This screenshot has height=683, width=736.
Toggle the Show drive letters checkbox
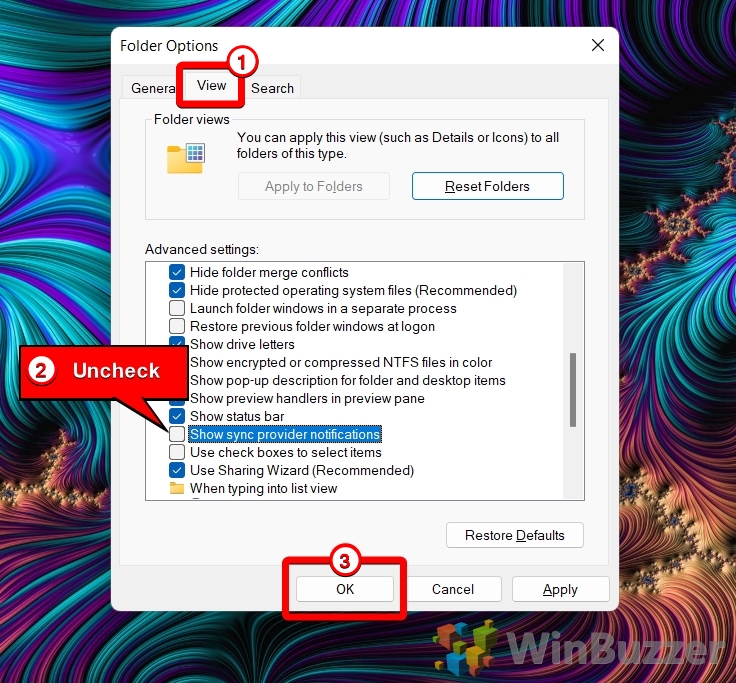(177, 342)
